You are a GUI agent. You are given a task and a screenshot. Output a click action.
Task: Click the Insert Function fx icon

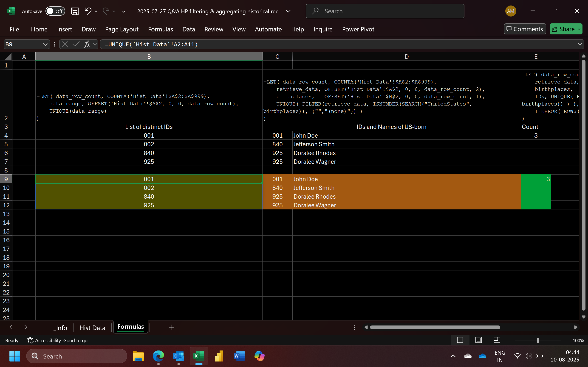pos(87,44)
